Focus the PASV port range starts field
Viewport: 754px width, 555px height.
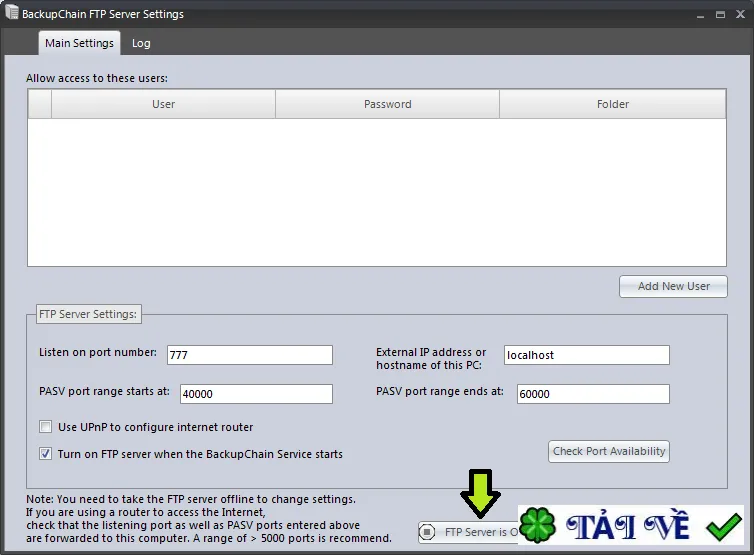point(256,394)
